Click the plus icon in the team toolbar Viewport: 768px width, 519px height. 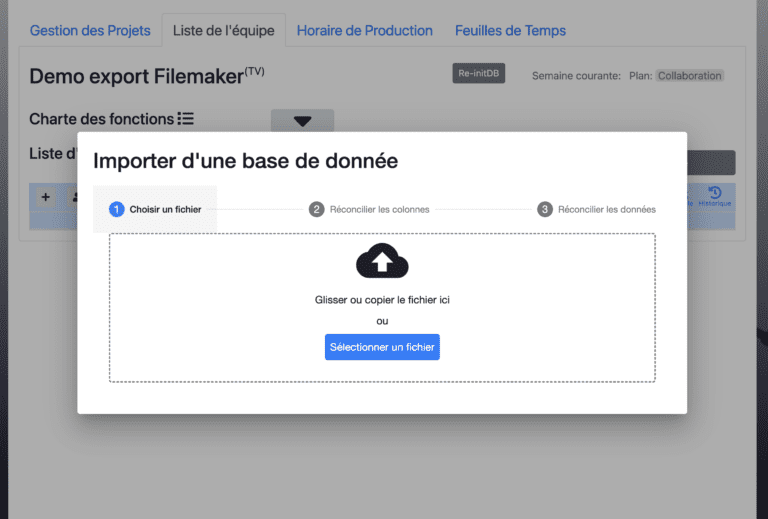pyautogui.click(x=46, y=197)
